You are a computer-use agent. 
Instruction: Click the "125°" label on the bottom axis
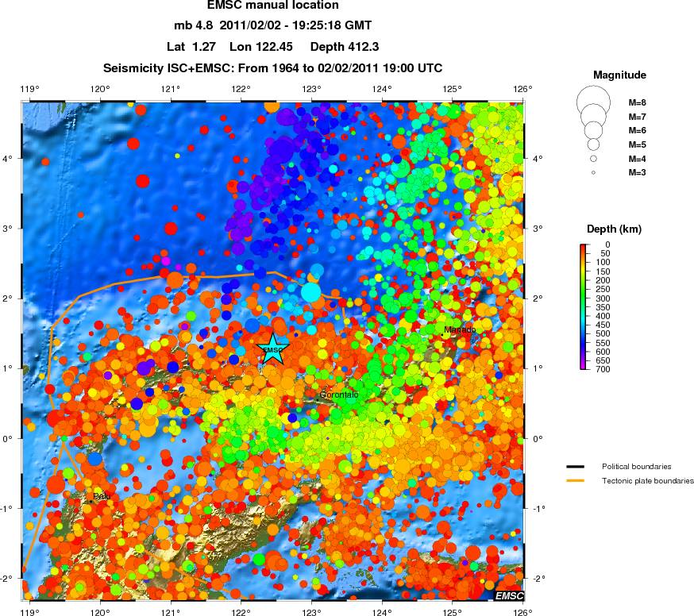tap(452, 612)
